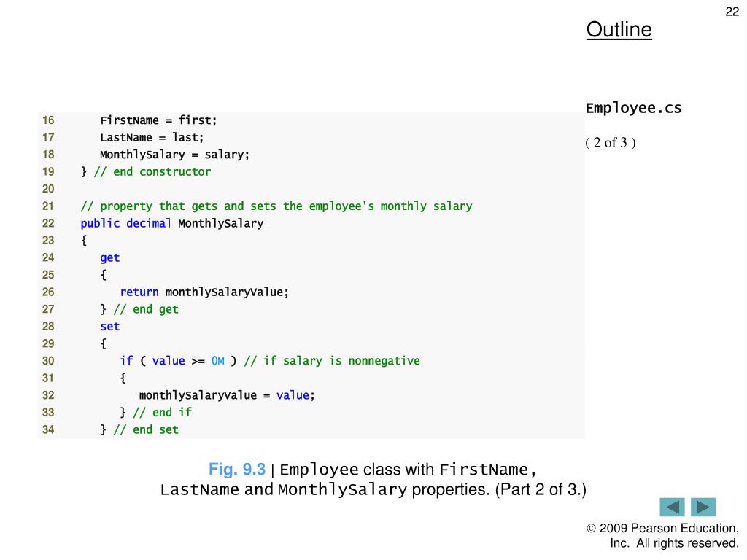Image resolution: width=747 pixels, height=560 pixels.
Task: Click the property comment on line 21
Action: 276,206
